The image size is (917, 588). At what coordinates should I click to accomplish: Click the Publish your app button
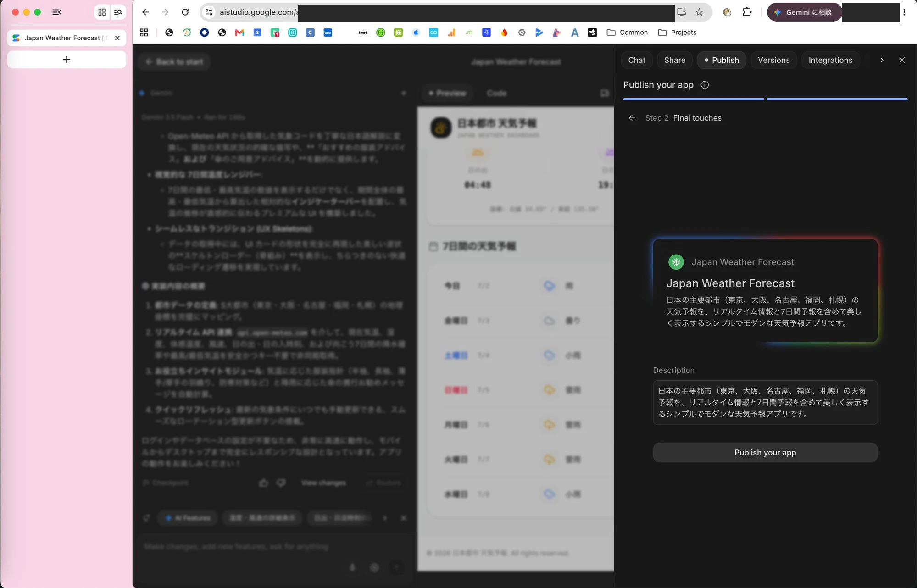pos(765,452)
